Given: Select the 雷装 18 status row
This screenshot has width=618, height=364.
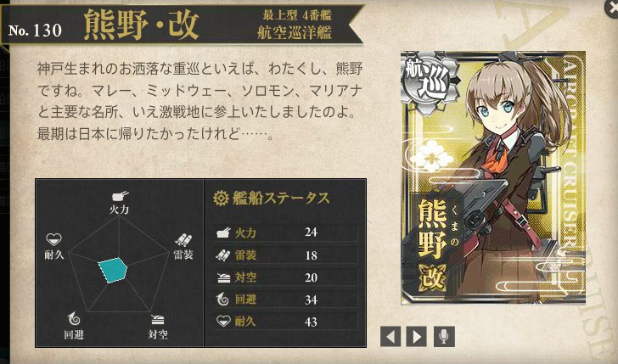Looking at the screenshot, I should (x=286, y=255).
